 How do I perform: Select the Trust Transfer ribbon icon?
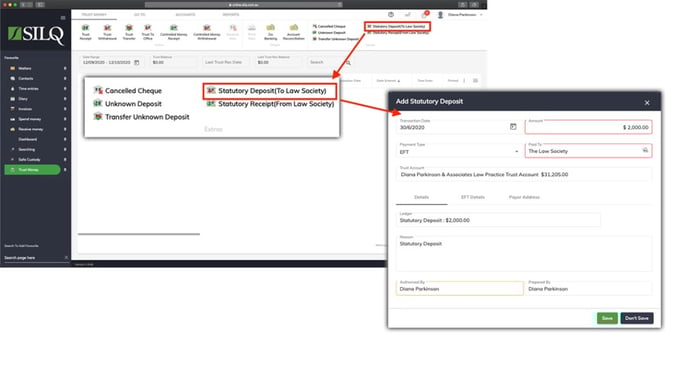pyautogui.click(x=129, y=32)
